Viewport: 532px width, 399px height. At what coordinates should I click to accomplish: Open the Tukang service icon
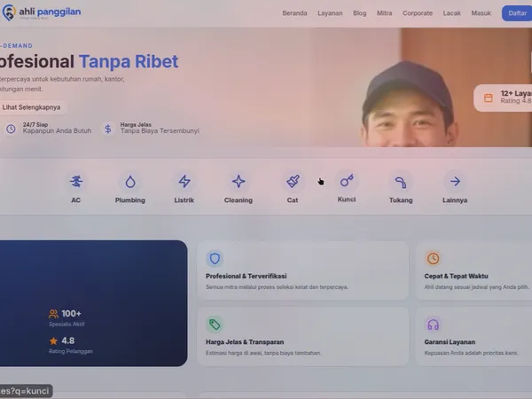pos(401,182)
